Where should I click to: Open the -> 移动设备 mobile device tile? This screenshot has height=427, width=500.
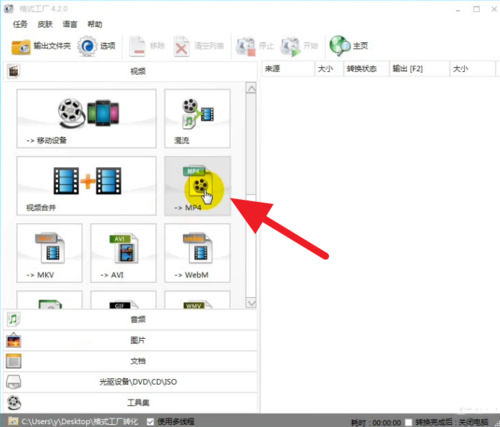coord(86,118)
